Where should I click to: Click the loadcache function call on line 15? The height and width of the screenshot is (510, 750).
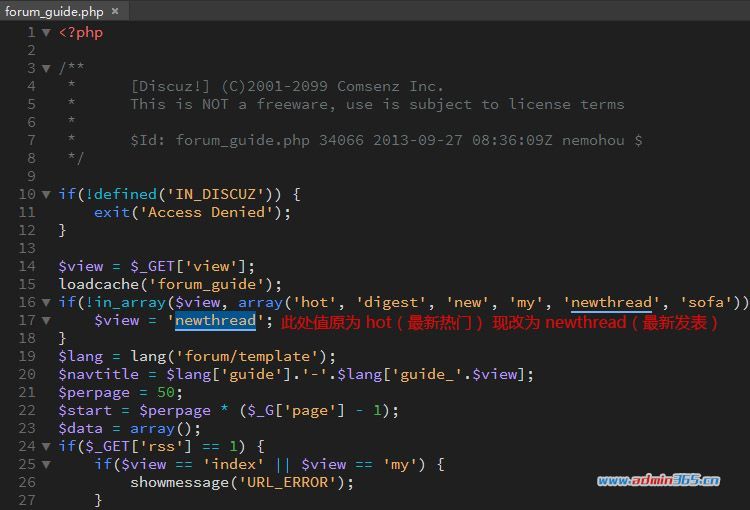tap(99, 284)
